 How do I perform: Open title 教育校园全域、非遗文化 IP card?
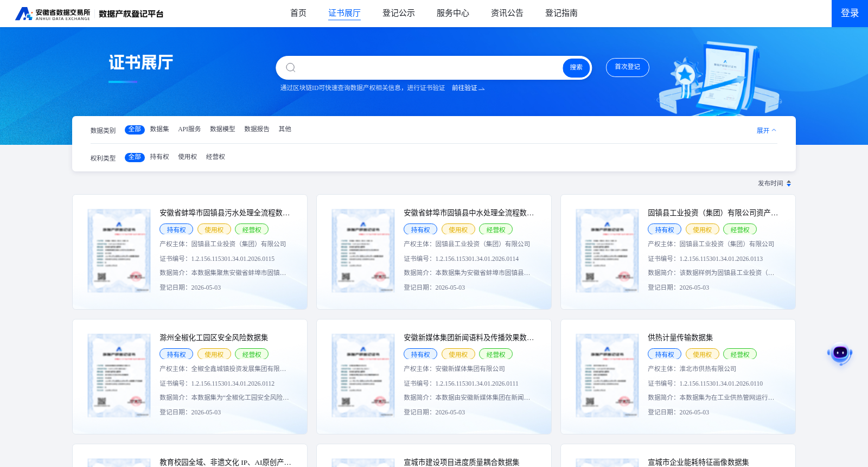click(225, 462)
